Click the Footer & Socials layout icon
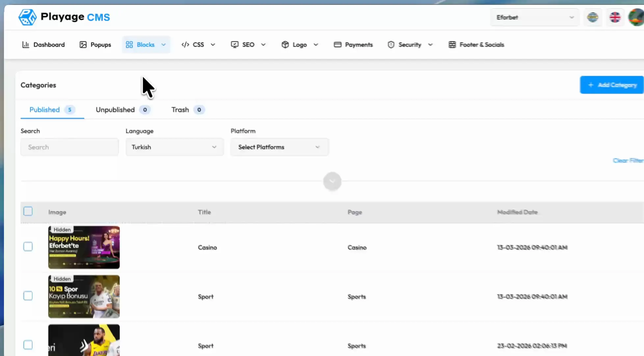 tap(452, 44)
